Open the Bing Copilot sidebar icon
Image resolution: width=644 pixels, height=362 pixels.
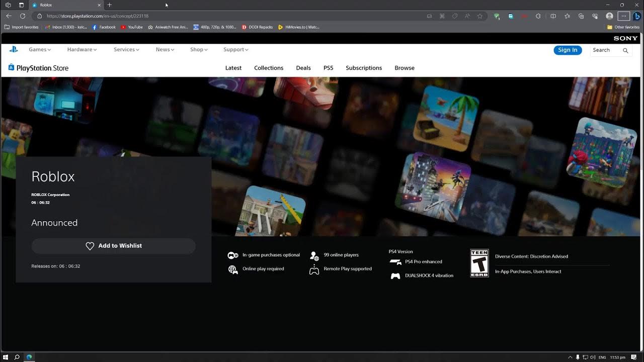(x=636, y=16)
